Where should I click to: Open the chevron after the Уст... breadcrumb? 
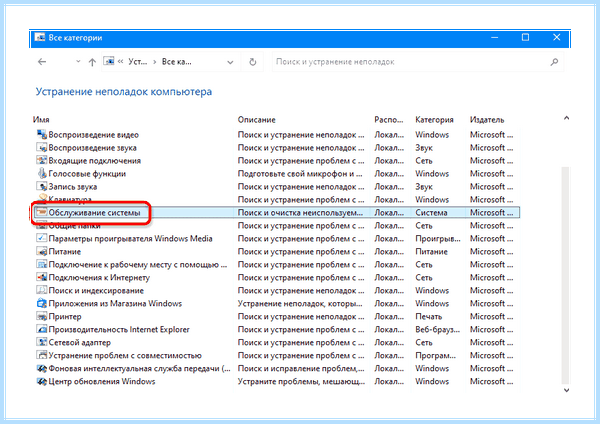point(155,62)
